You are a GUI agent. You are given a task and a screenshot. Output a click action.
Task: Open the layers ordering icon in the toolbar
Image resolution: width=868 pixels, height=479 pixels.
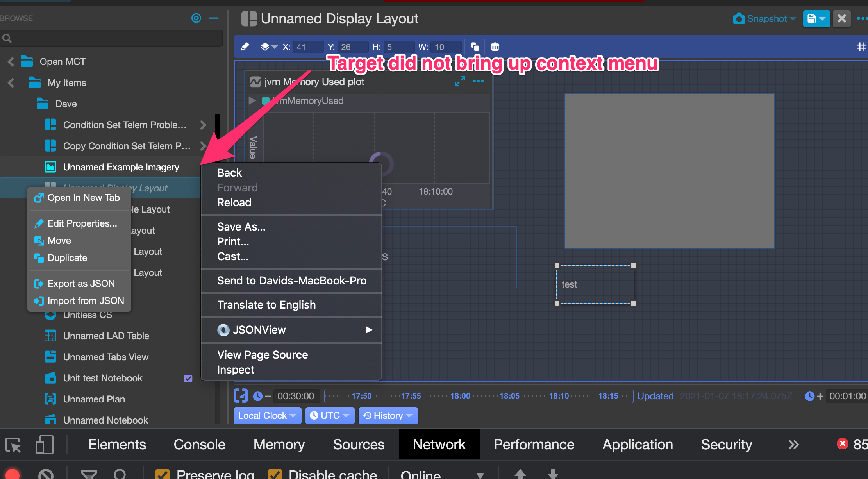[266, 46]
